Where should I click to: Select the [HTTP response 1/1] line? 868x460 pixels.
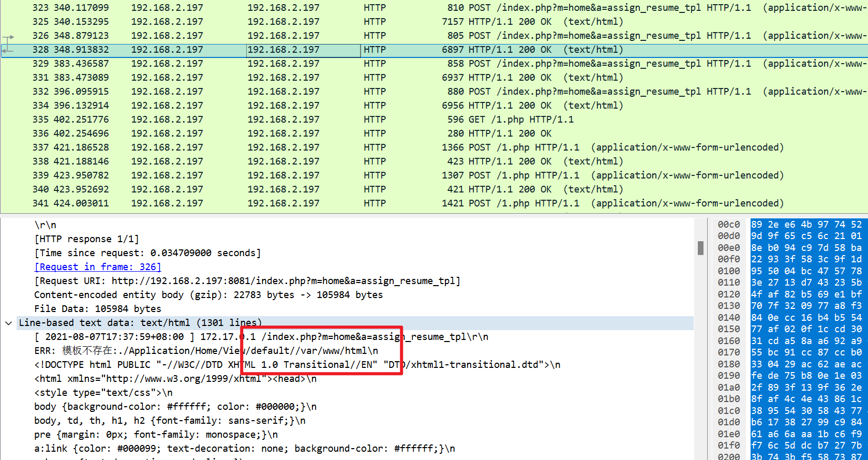(86, 239)
